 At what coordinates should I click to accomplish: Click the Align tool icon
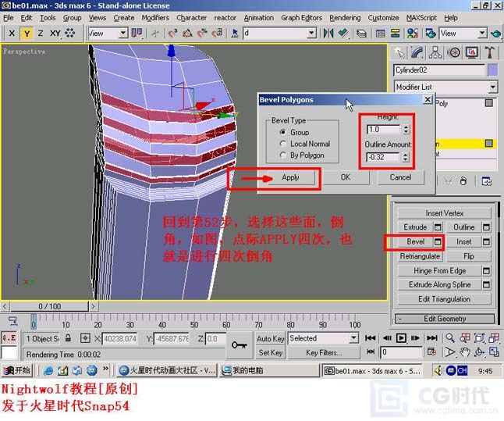click(x=343, y=33)
